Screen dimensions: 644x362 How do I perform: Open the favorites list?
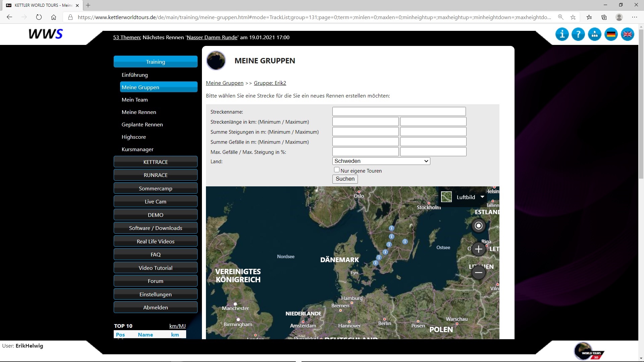click(x=589, y=17)
